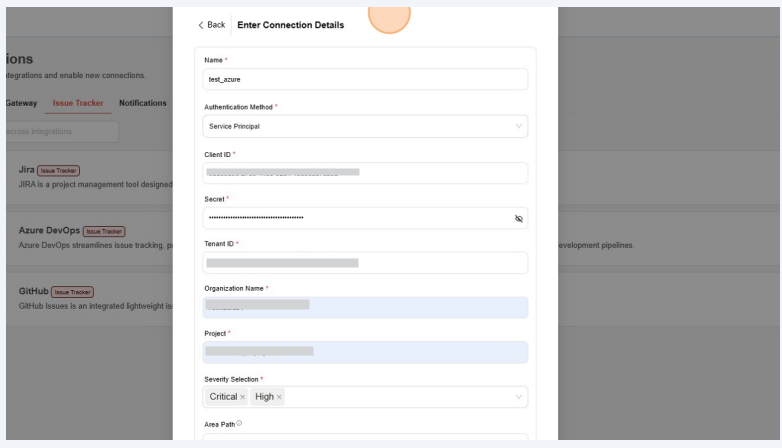Click the search across integrations box
Viewport: 782px width, 448px height.
click(x=60, y=131)
